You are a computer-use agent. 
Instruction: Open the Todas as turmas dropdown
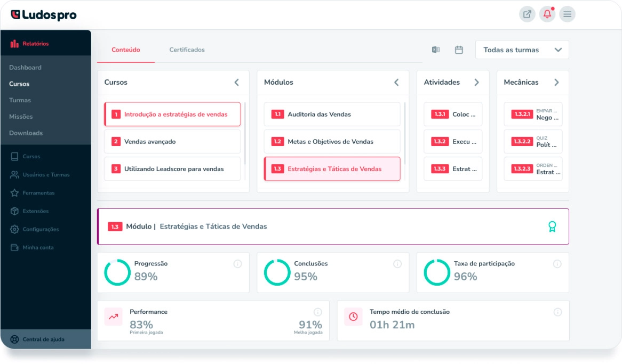click(522, 50)
